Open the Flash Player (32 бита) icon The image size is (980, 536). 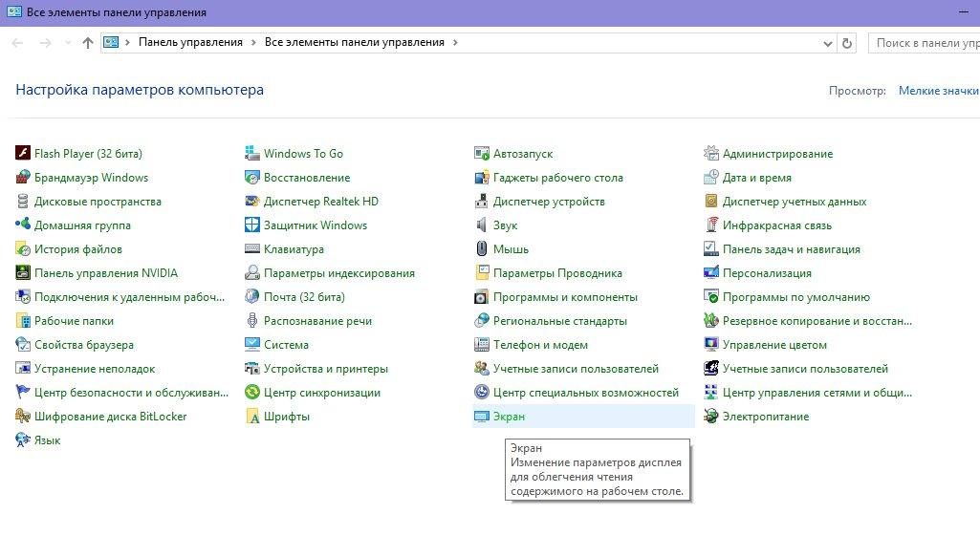click(x=24, y=154)
